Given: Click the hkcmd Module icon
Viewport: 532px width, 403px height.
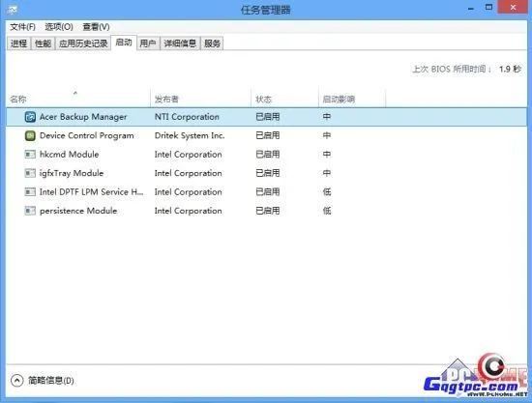Looking at the screenshot, I should point(30,155).
